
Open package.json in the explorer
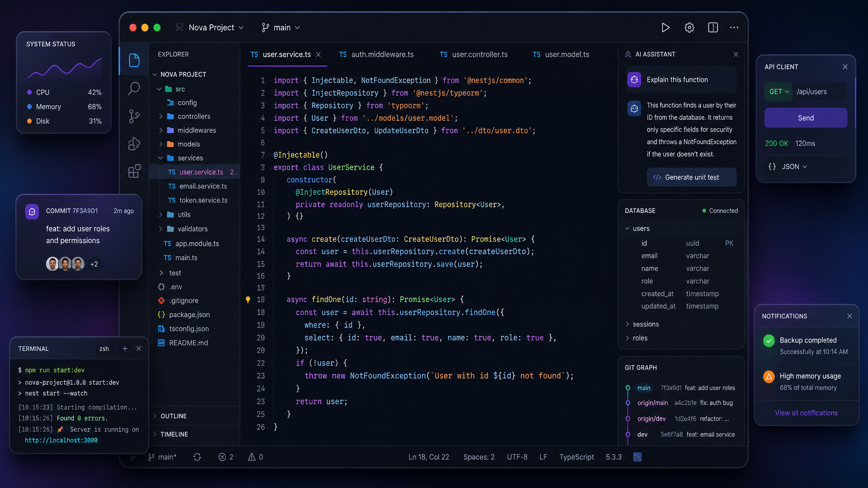click(x=184, y=315)
